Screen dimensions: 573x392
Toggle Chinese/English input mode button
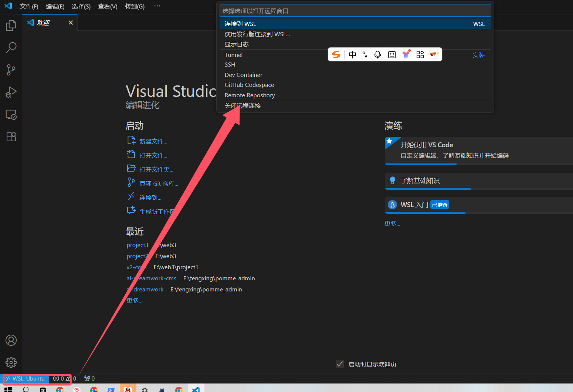353,55
